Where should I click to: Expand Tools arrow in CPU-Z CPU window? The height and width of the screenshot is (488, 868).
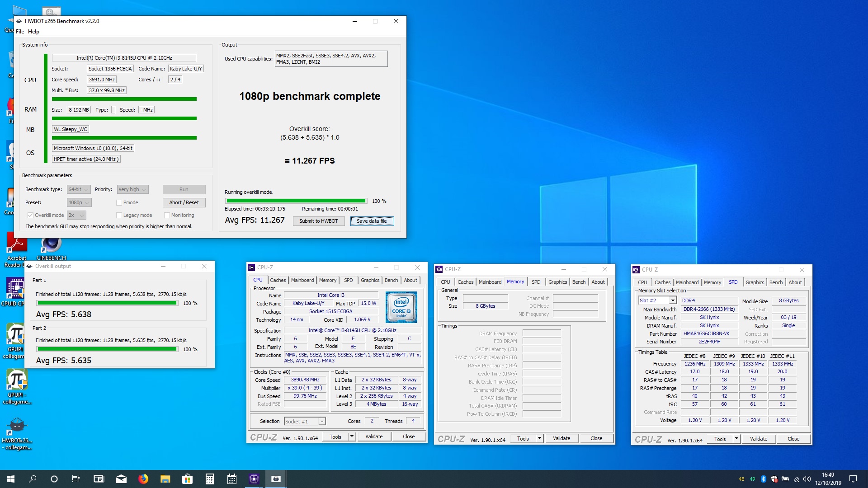tap(352, 436)
